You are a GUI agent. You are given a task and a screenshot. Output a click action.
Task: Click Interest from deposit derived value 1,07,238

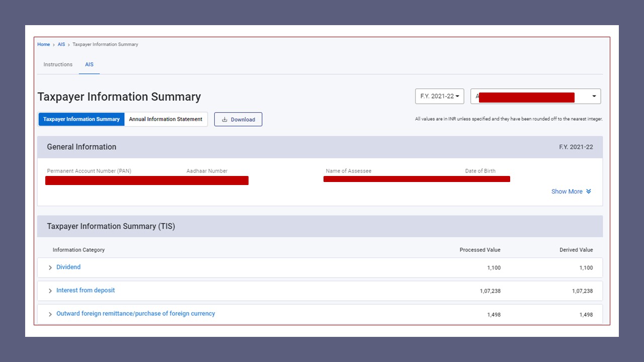click(582, 291)
